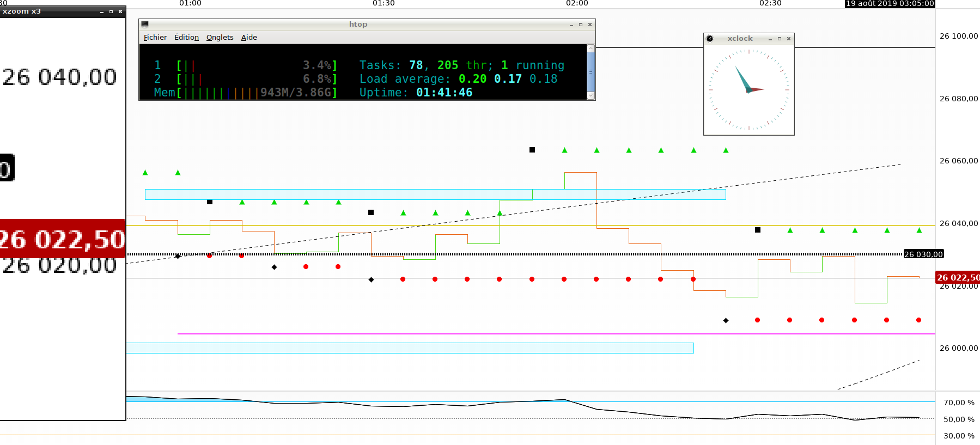980x445 pixels.
Task: Minimize the xzoom x3 window
Action: coord(102,11)
